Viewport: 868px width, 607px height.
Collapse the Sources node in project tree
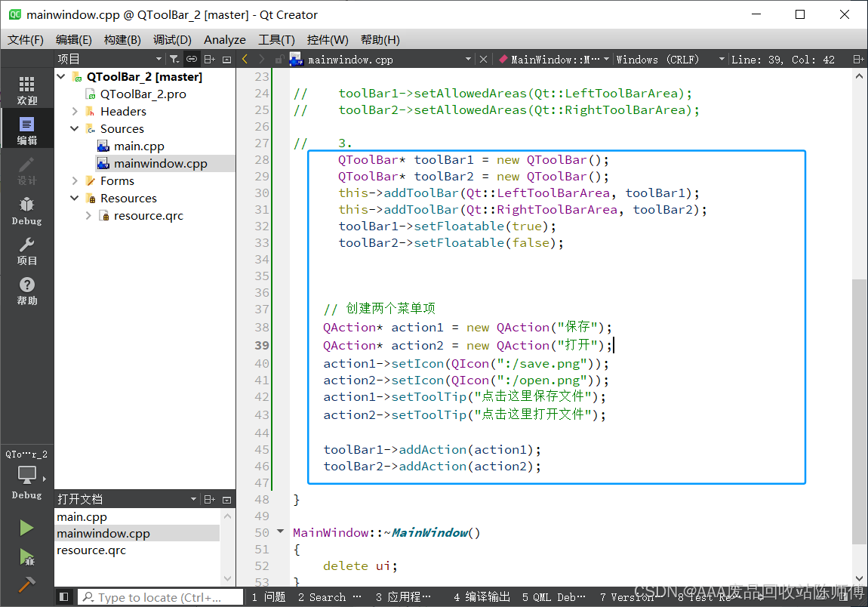coord(73,128)
